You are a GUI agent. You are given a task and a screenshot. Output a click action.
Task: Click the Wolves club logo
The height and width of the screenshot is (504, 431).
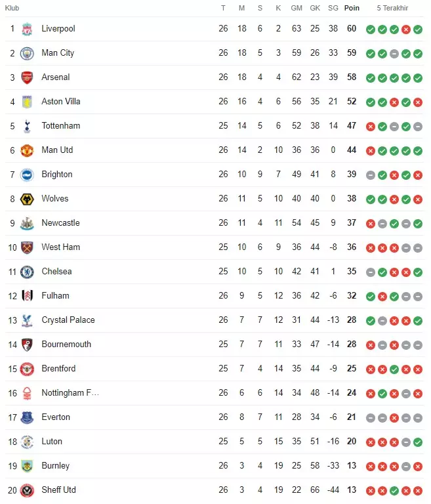27,199
